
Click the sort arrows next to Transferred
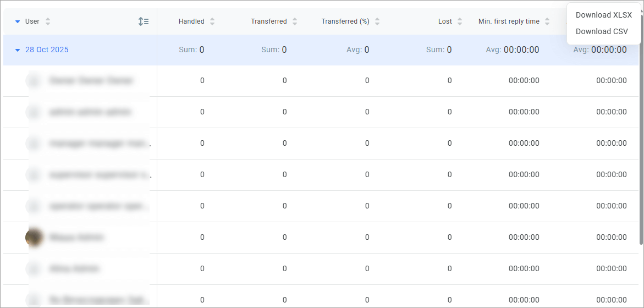coord(295,21)
